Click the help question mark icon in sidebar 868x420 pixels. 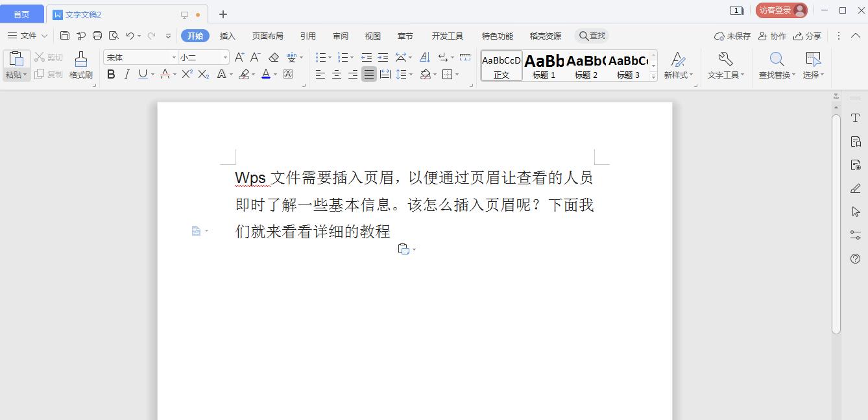coord(855,258)
